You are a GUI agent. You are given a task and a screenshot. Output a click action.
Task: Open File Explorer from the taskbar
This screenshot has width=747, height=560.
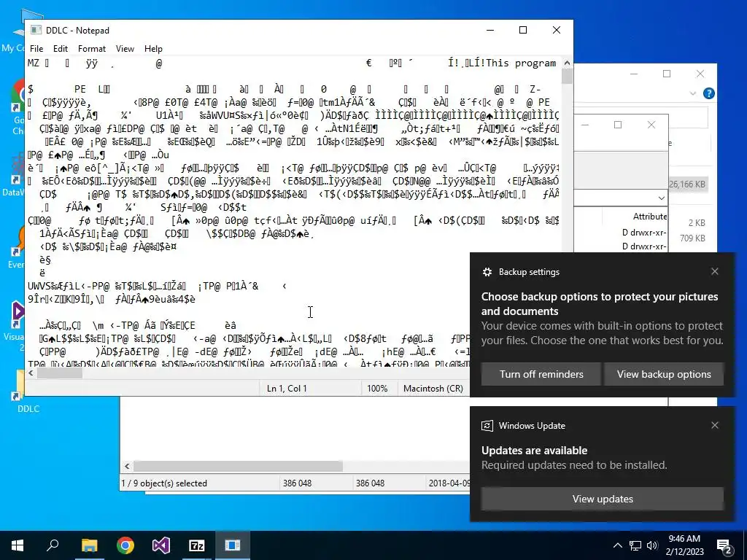click(x=89, y=545)
